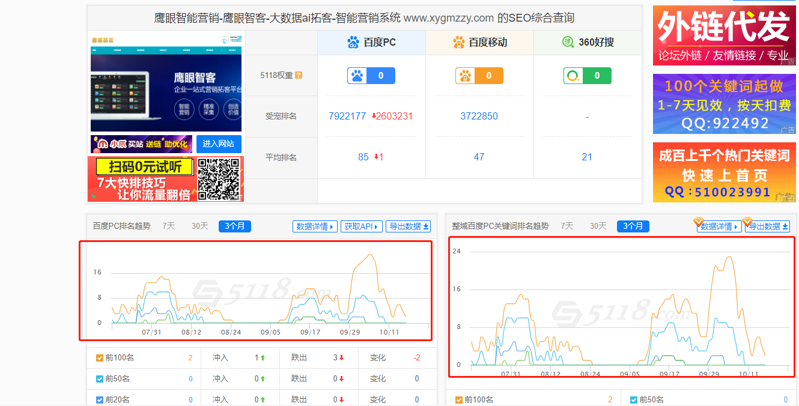Select 3个月 tab in 百度PC排名趋势
Viewport: 799px width, 406px height.
click(234, 226)
